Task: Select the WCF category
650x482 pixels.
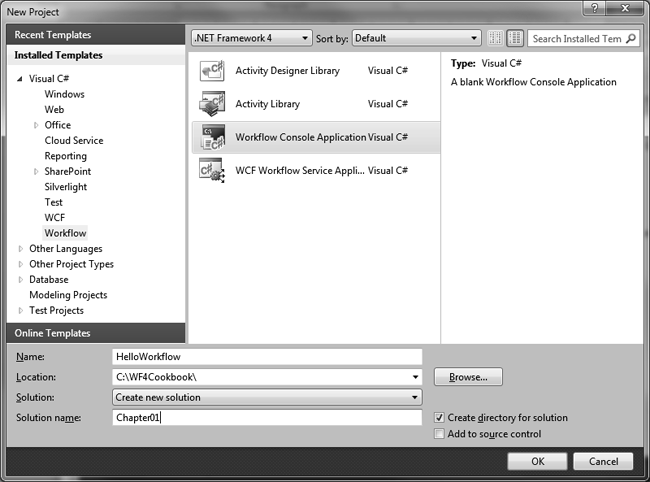Action: 55,218
